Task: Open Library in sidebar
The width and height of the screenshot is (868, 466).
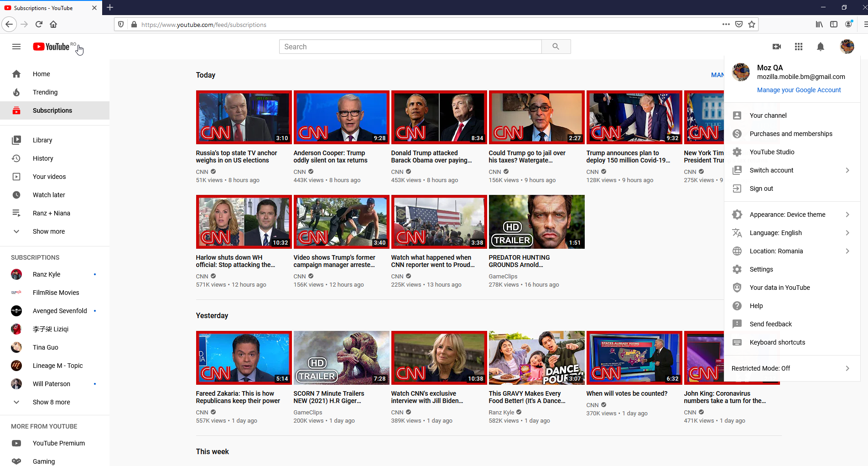Action: pos(55,140)
